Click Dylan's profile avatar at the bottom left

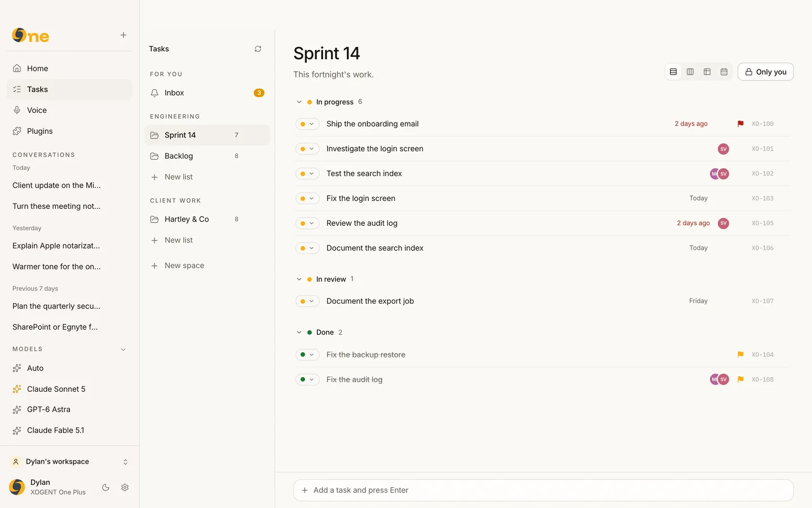coord(17,487)
